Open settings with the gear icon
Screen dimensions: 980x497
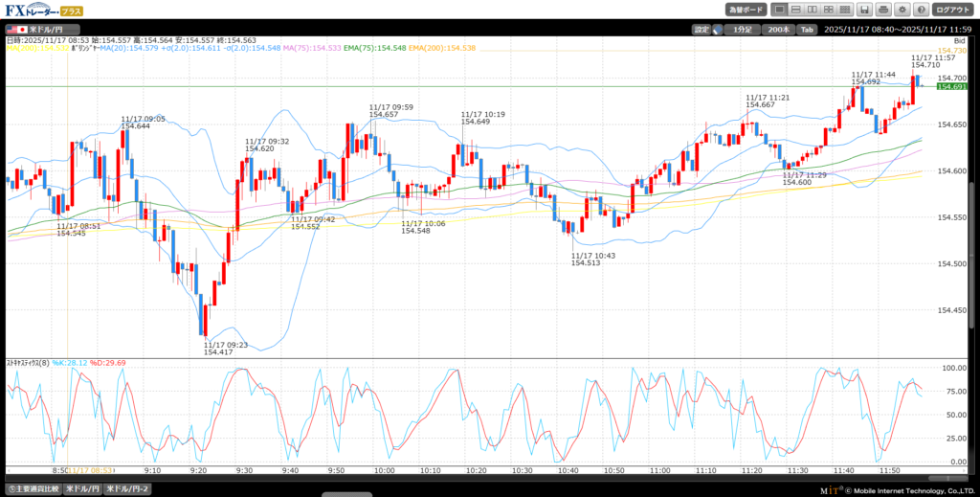(x=902, y=10)
